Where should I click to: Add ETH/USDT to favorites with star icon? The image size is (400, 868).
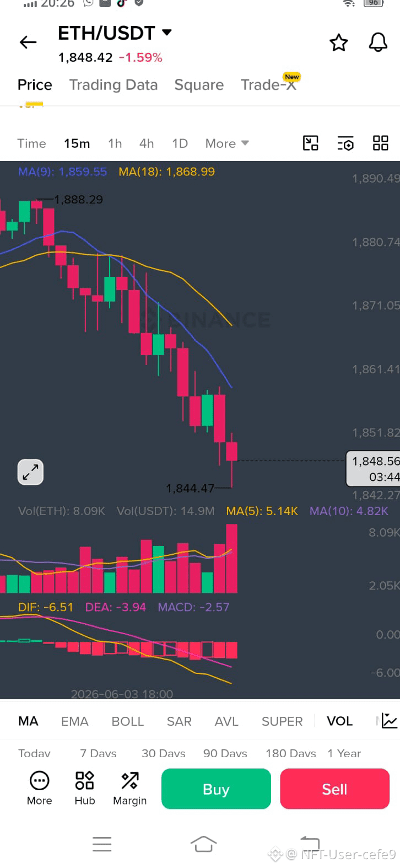pos(339,42)
